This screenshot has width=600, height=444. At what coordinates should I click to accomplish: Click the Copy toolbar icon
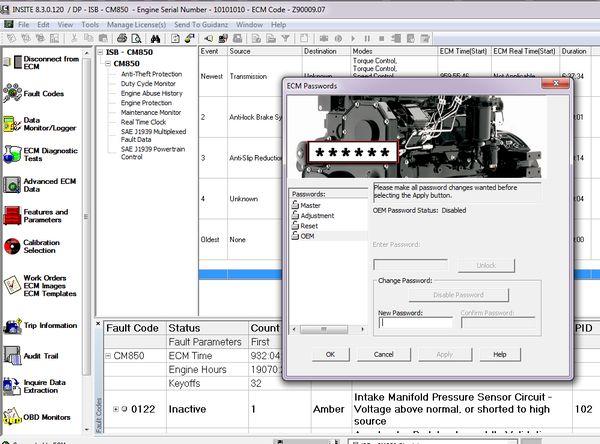[x=89, y=38]
